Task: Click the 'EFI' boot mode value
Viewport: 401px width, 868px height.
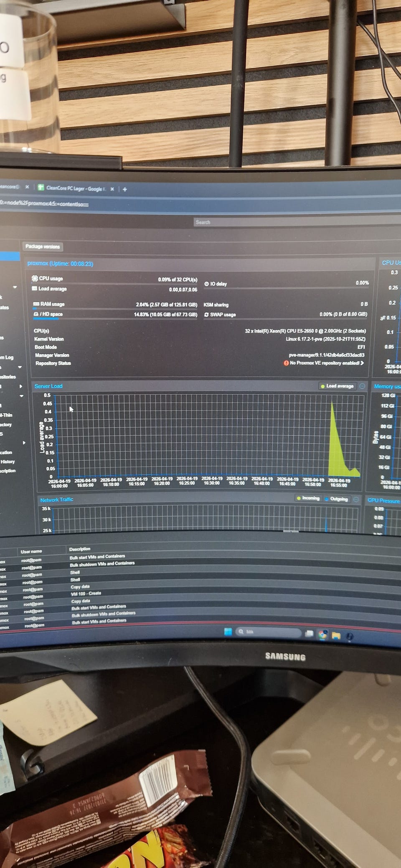Action: 361,347
